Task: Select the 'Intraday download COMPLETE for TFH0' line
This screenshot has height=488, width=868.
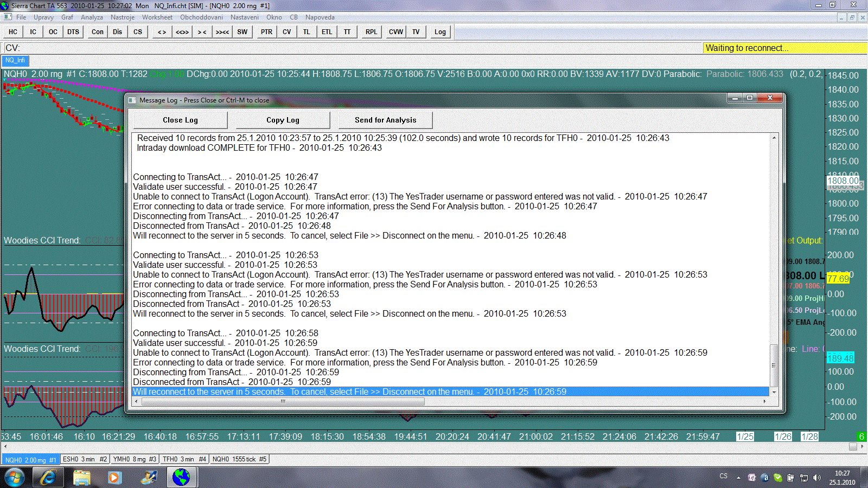Action: 259,147
